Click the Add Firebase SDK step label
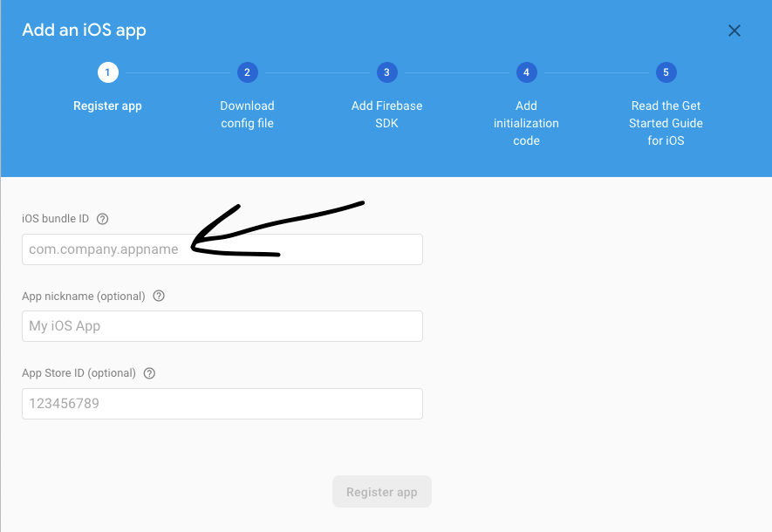The height and width of the screenshot is (532, 772). coord(386,114)
